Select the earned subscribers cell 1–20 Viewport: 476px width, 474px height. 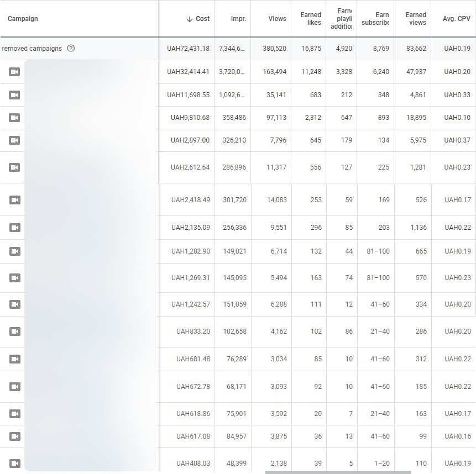click(382, 464)
